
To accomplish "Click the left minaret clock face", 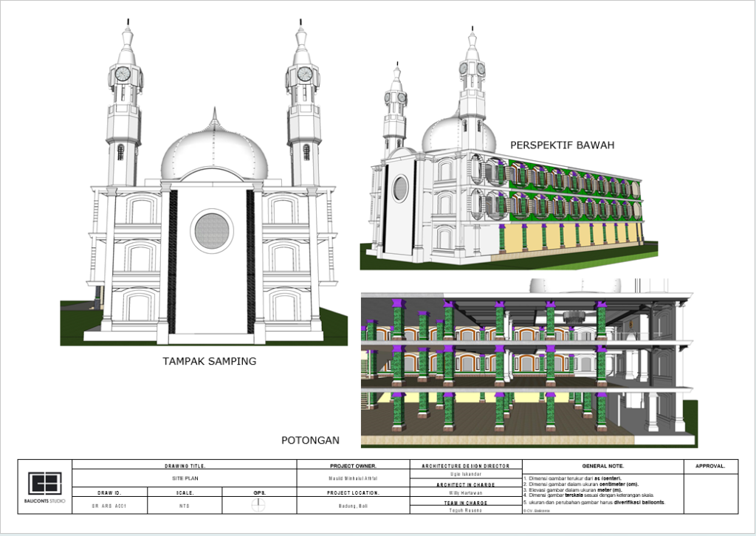I will pos(123,74).
